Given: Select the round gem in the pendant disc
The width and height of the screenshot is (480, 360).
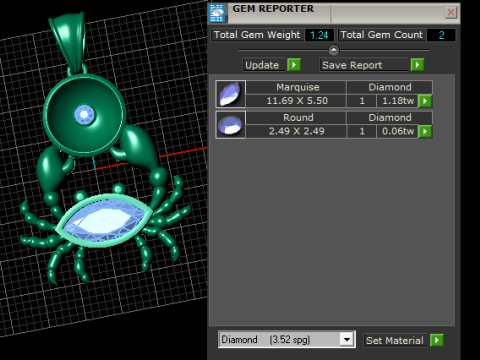Looking at the screenshot, I should coord(84,115).
